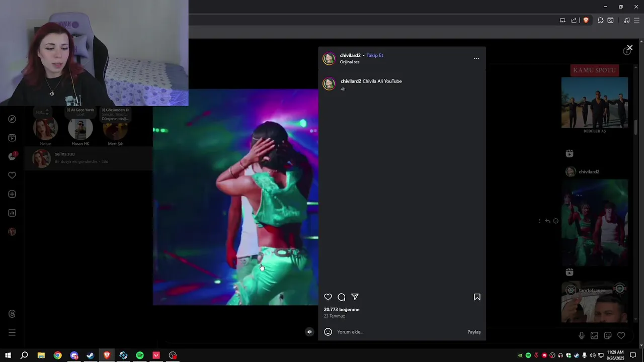The height and width of the screenshot is (362, 644).
Task: Open the Brave media control music note
Action: pos(626,20)
